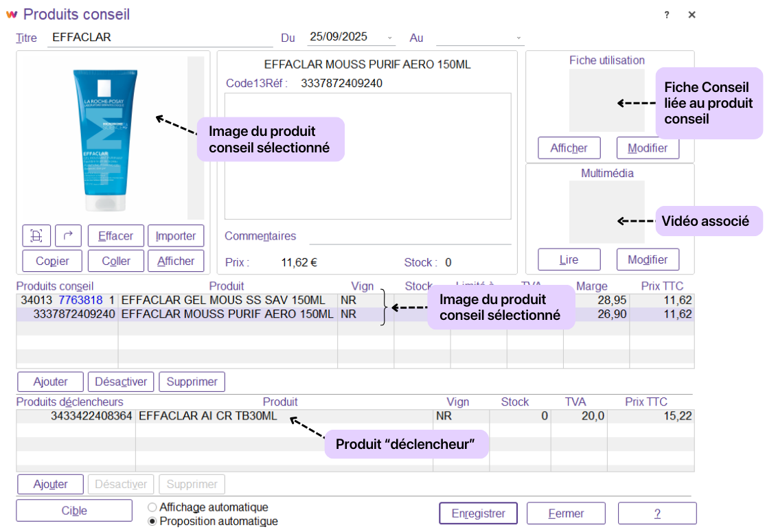Click the product image thumbnail
This screenshot has height=532, width=765.
105,141
